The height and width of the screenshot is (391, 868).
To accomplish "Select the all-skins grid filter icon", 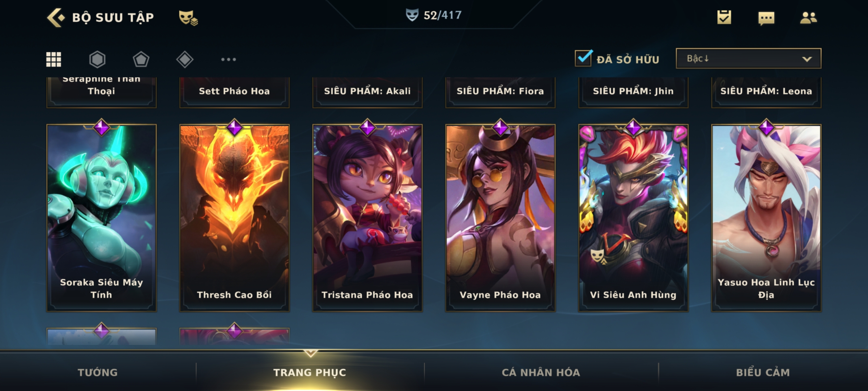I will (54, 59).
